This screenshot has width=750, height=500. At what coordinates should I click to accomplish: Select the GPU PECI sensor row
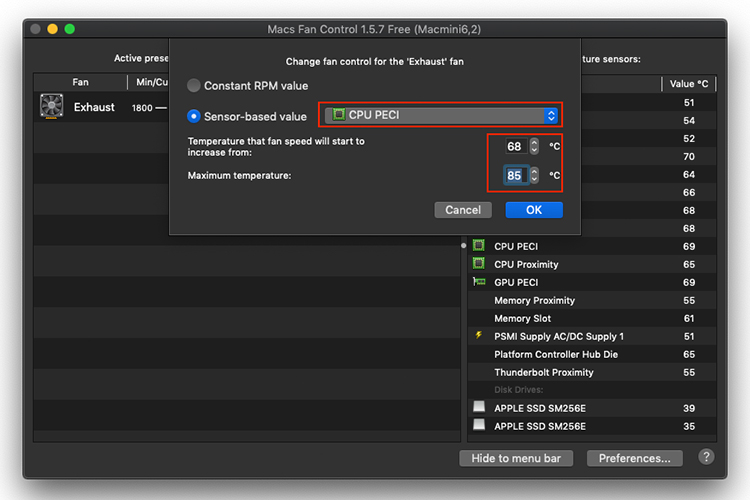point(592,282)
